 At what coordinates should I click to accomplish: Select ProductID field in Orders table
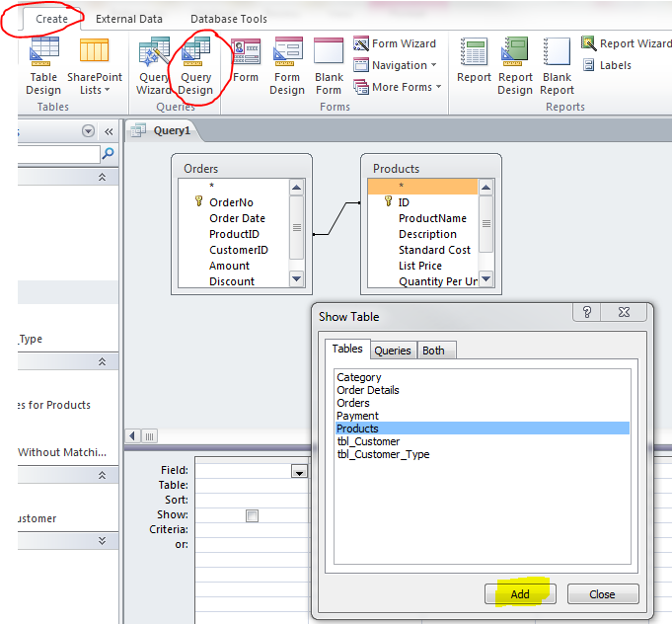click(x=234, y=234)
